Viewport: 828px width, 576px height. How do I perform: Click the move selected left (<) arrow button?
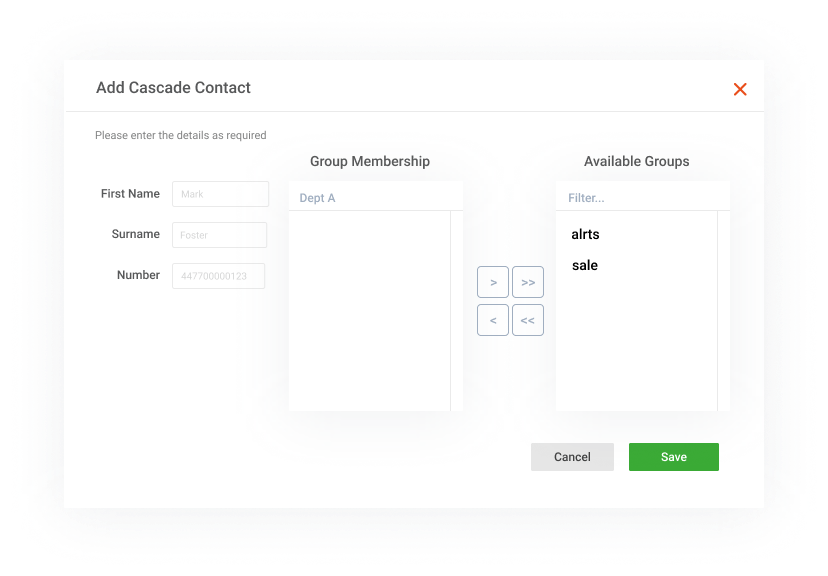493,321
